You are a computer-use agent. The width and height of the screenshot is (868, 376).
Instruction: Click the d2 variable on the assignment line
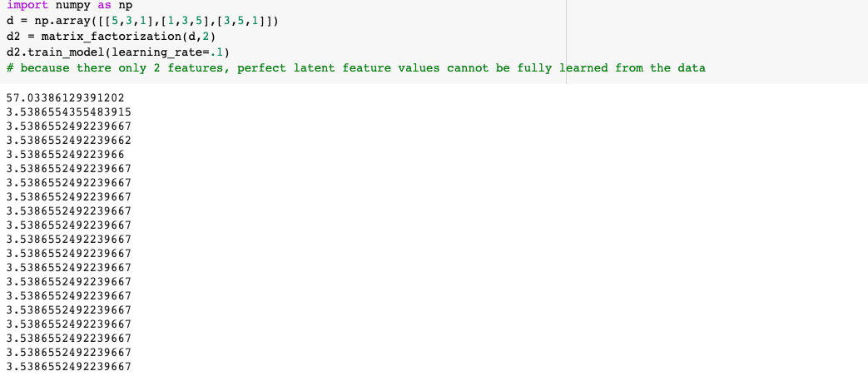(12, 37)
